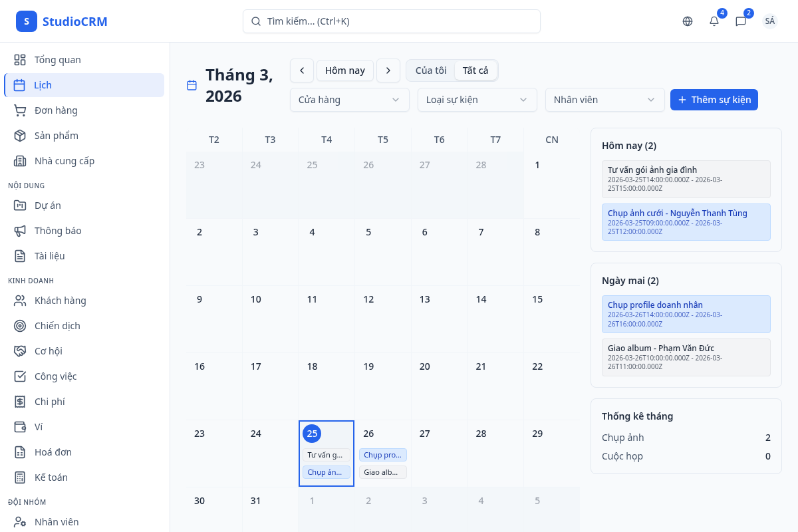The image size is (798, 532).
Task: Open the Loại sự kiện dropdown
Action: coord(477,100)
